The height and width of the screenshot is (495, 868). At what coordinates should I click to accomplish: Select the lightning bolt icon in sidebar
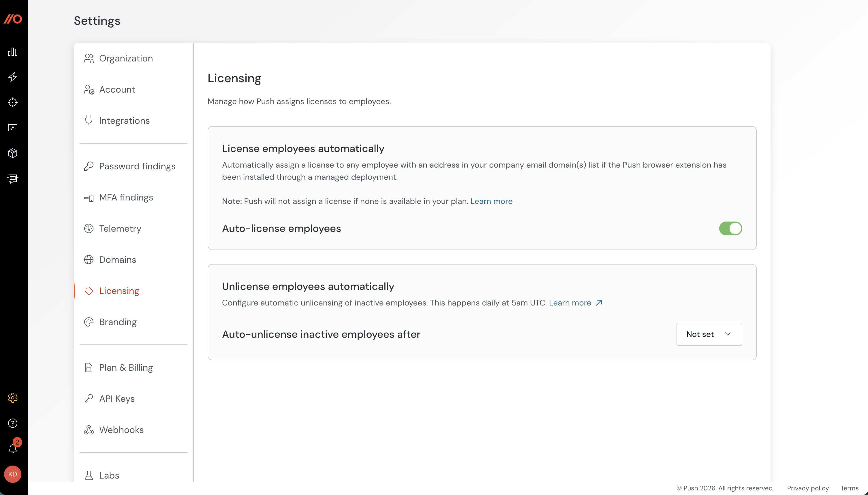pyautogui.click(x=13, y=77)
